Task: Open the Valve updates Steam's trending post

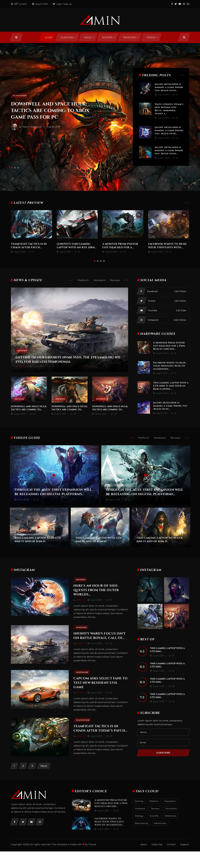Action: tap(169, 109)
